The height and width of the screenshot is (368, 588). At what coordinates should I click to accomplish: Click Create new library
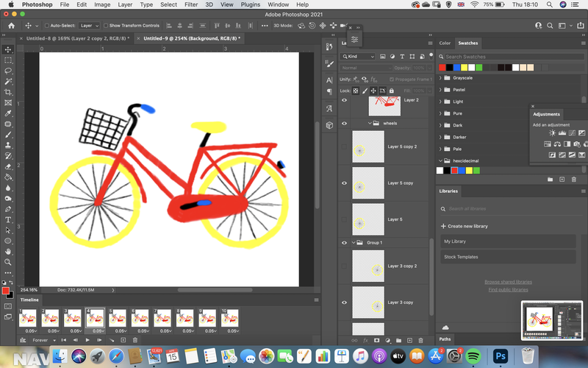(465, 226)
